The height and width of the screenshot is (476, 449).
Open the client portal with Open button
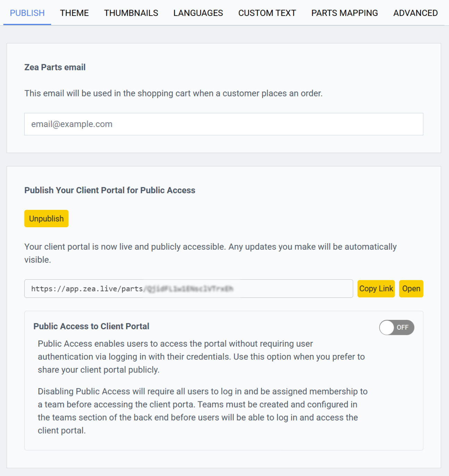click(x=411, y=289)
